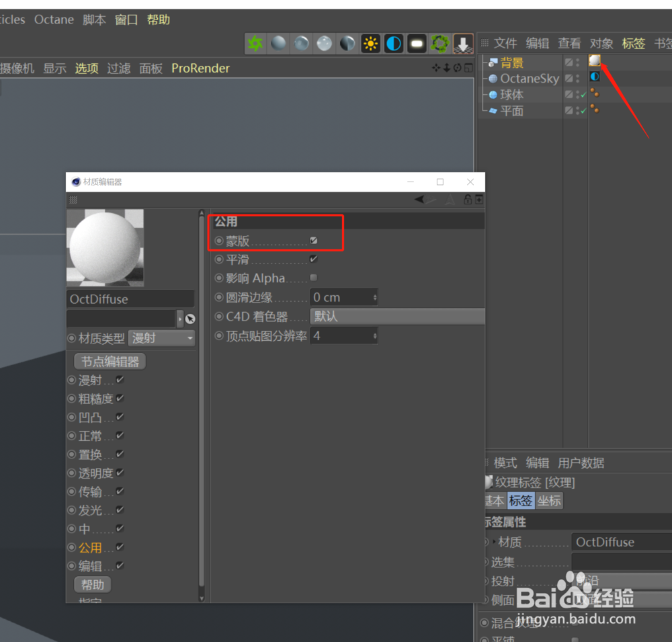Screen dimensions: 672x642
Task: Toggle the 凹凸 channel checkbox
Action: point(120,416)
